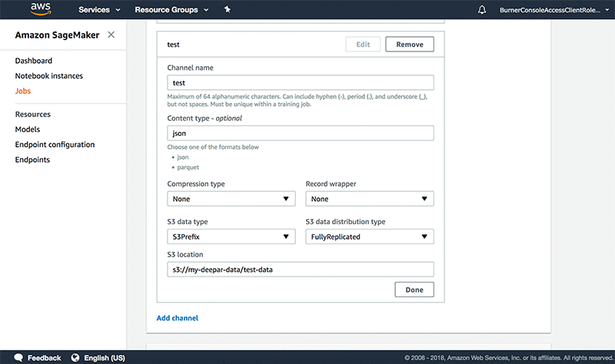The height and width of the screenshot is (364, 615).
Task: Expand the S3 data type dropdown
Action: coord(231,237)
